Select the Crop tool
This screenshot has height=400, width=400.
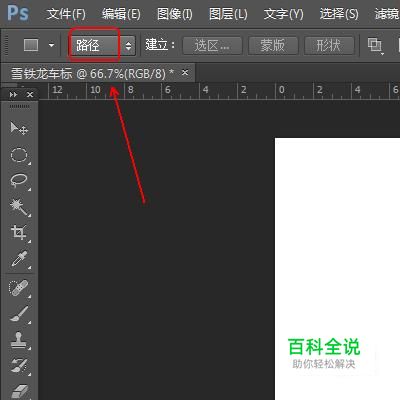[x=19, y=232]
